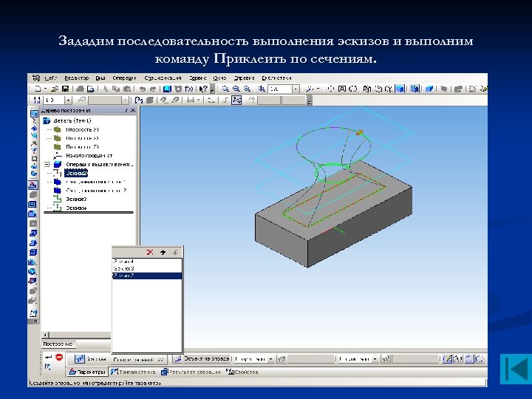Image resolution: width=532 pixels, height=399 pixels.
Task: Open the New document dropdown arrow
Action: point(46,89)
